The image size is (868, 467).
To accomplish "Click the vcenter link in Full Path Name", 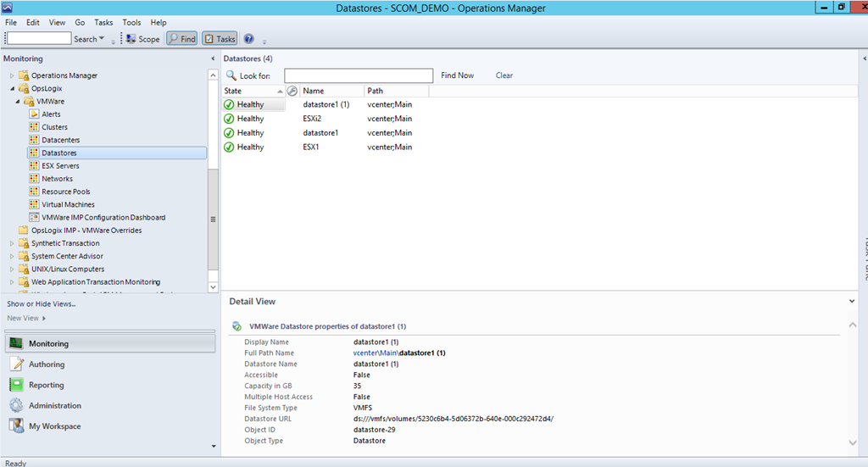I will pos(366,353).
